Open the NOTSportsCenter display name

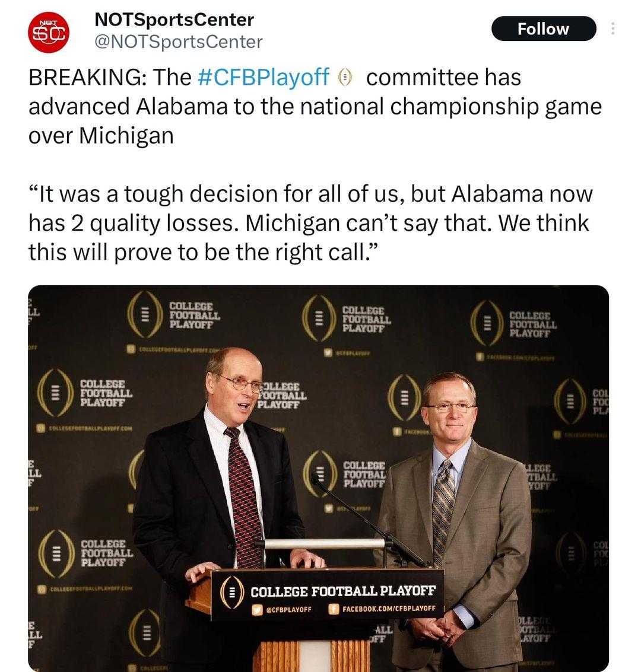coord(174,20)
